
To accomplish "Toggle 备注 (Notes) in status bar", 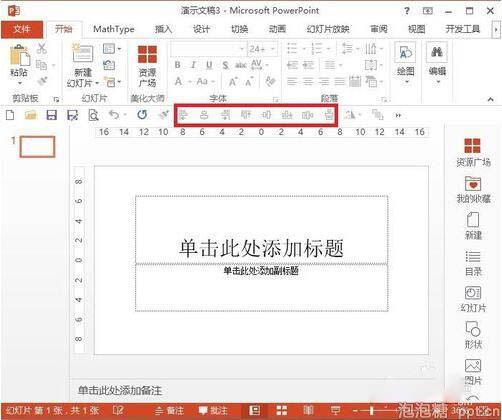I will tap(170, 410).
